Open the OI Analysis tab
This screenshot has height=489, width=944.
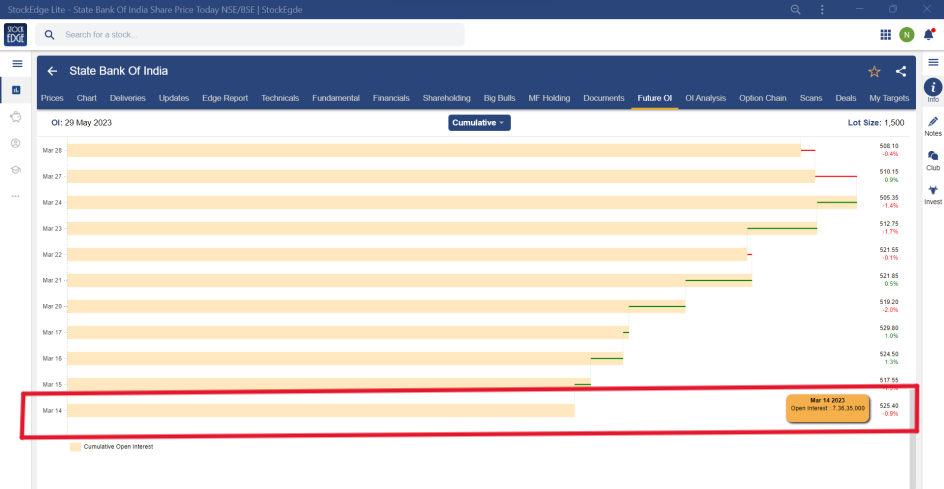click(705, 99)
